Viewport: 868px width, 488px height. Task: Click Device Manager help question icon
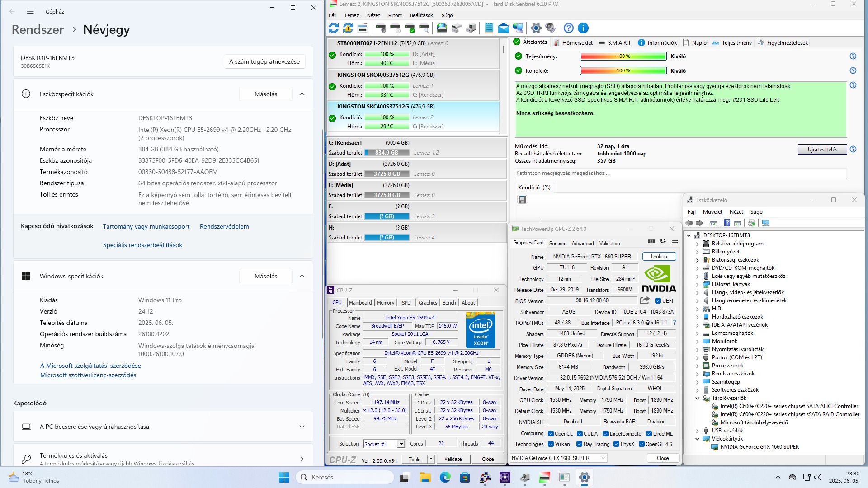click(x=727, y=223)
